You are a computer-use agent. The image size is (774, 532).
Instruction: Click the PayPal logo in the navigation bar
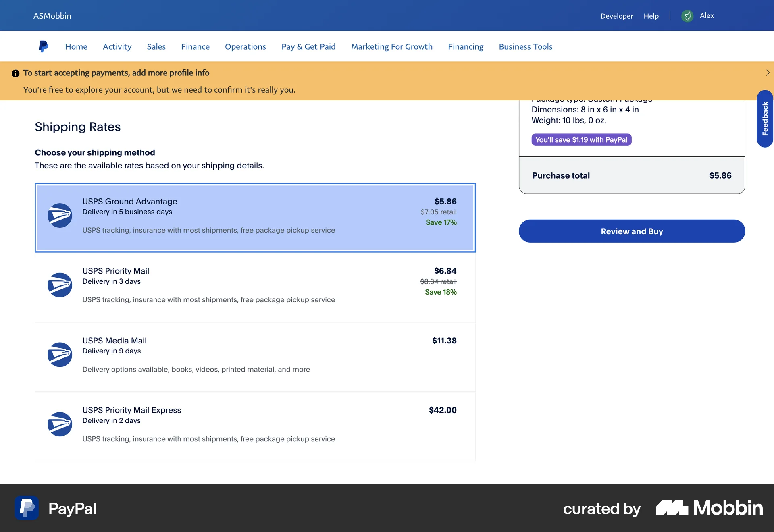(44, 46)
